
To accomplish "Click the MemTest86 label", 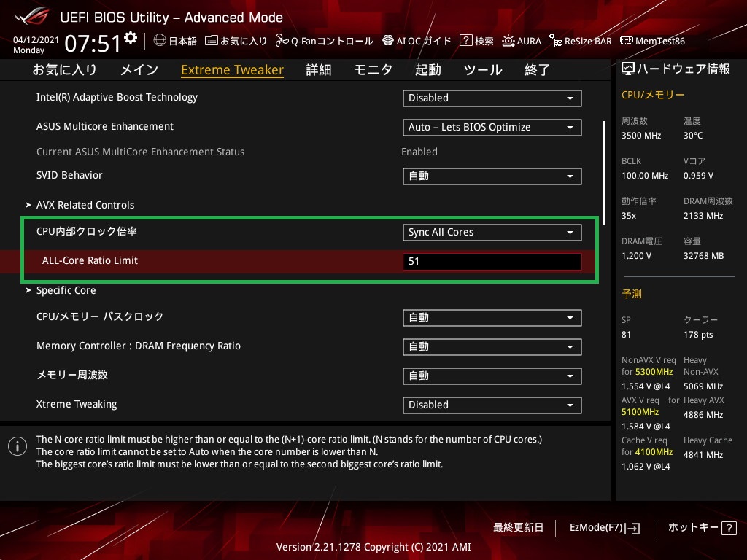I will pyautogui.click(x=660, y=41).
